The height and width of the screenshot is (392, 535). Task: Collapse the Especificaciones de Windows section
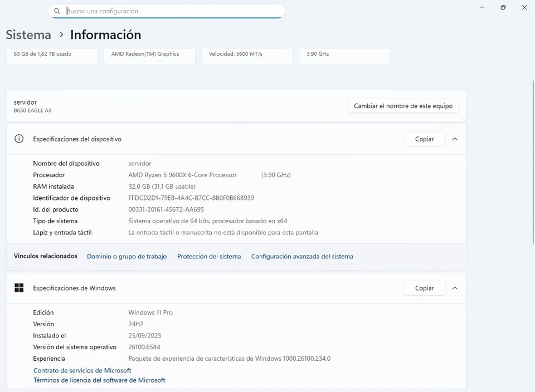(455, 288)
